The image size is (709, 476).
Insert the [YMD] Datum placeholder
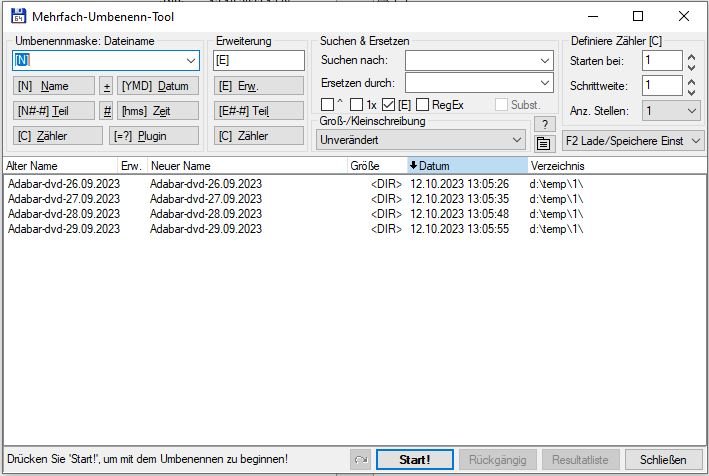click(x=158, y=86)
